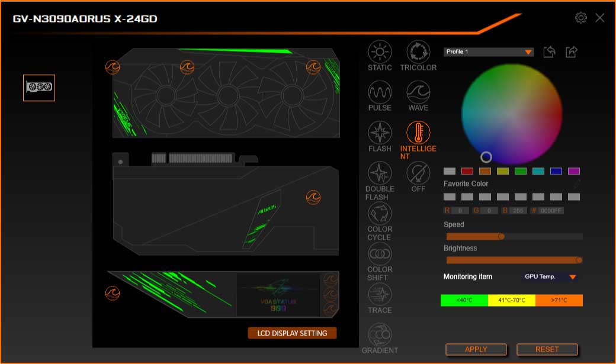Apply the lighting changes

pyautogui.click(x=476, y=349)
